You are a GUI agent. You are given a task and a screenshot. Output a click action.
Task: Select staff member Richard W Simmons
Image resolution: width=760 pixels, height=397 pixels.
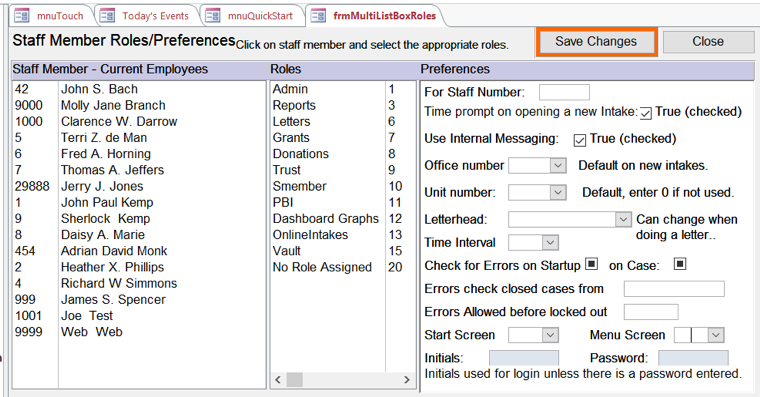139,283
